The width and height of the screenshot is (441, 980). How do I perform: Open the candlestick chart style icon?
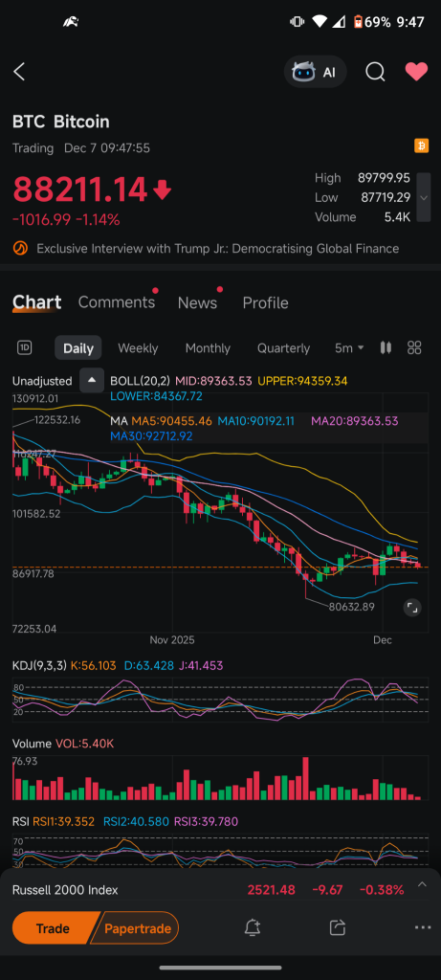point(386,348)
